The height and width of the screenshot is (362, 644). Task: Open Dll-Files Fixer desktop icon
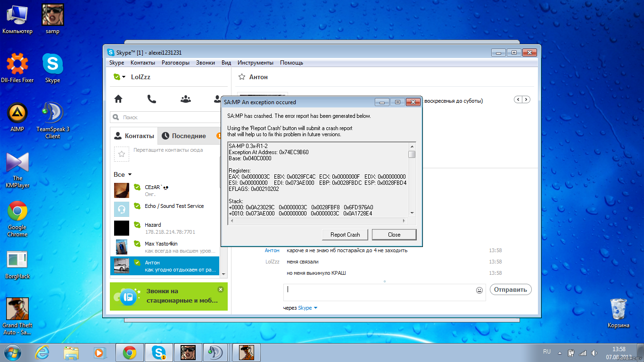17,68
